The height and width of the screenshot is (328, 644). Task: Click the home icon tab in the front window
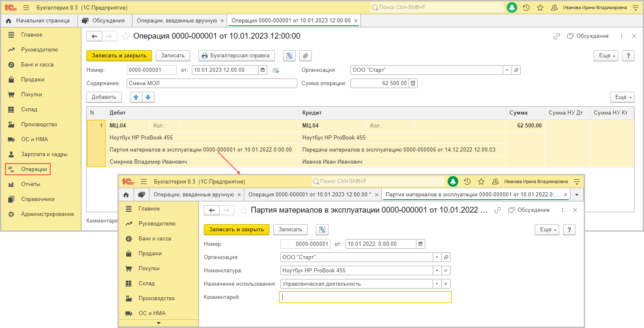126,194
